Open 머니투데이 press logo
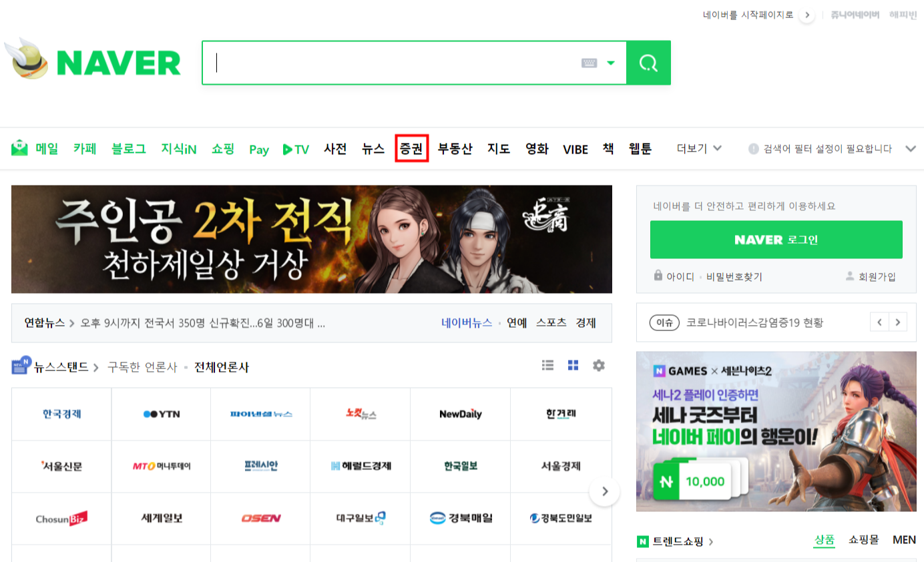This screenshot has height=562, width=924. (161, 466)
